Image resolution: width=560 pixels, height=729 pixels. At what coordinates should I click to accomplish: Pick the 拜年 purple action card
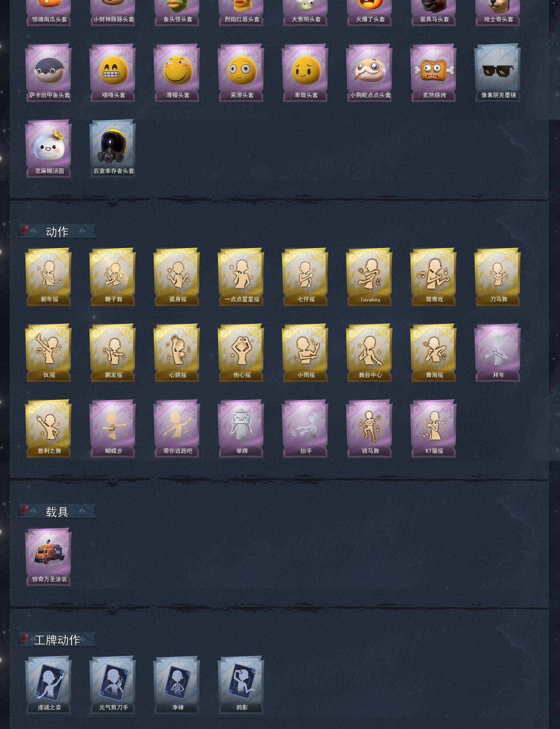(497, 353)
